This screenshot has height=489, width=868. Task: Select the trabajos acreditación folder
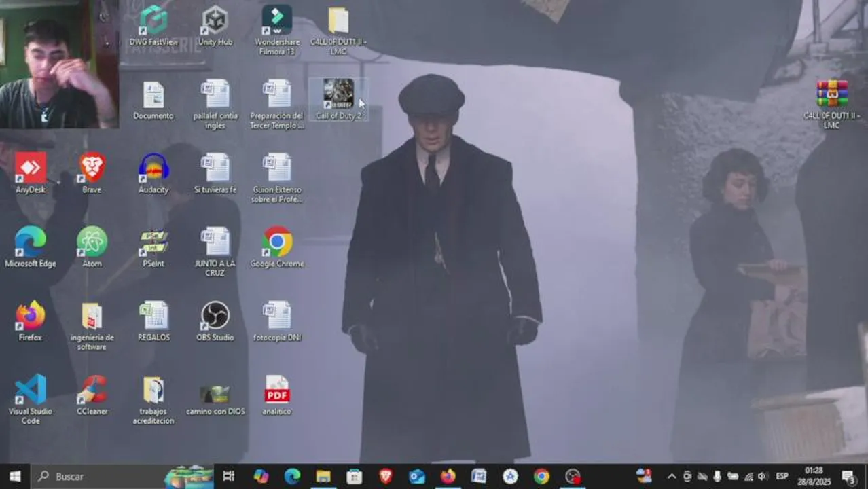click(153, 399)
